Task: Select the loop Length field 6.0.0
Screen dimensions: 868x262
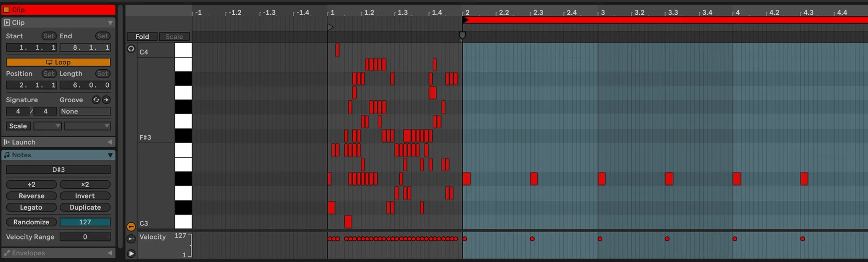Action: [x=85, y=85]
